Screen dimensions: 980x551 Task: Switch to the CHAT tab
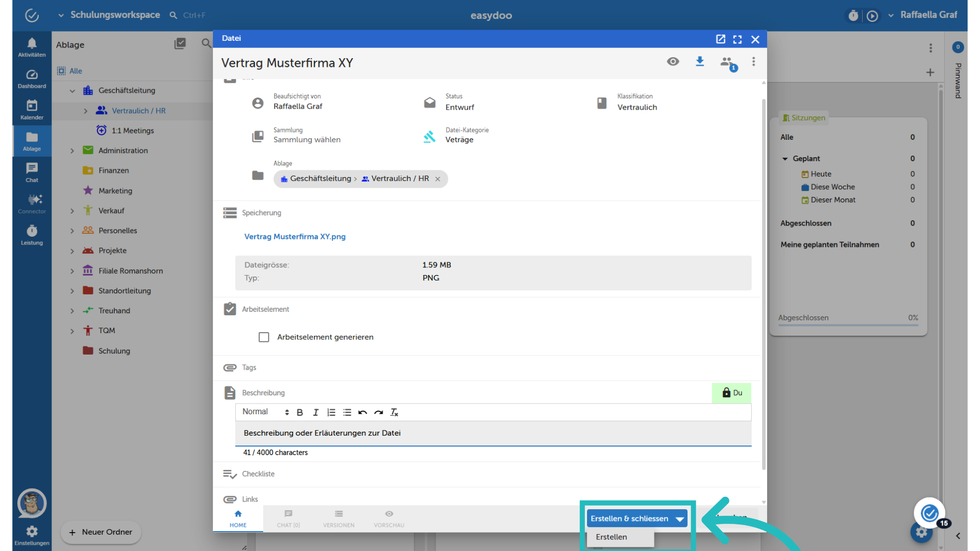pos(288,519)
